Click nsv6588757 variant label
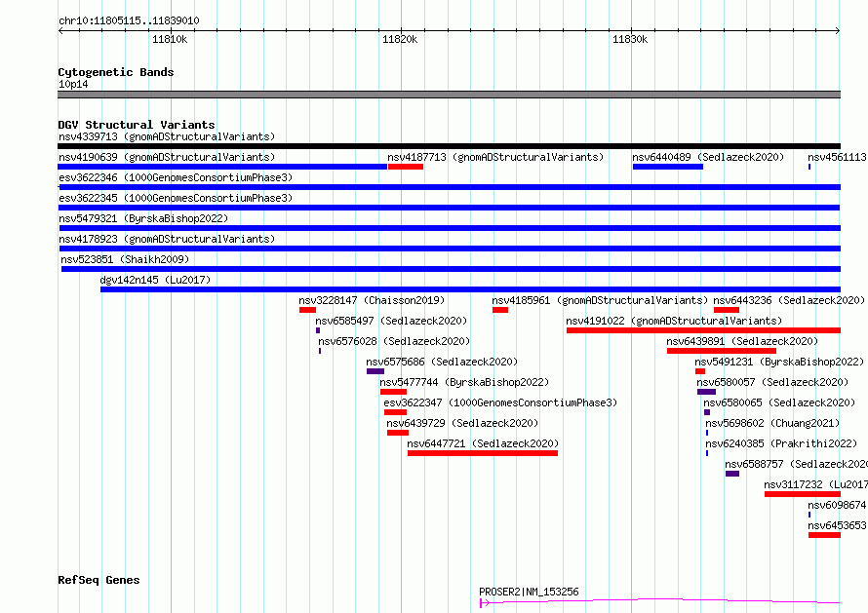 tap(796, 464)
